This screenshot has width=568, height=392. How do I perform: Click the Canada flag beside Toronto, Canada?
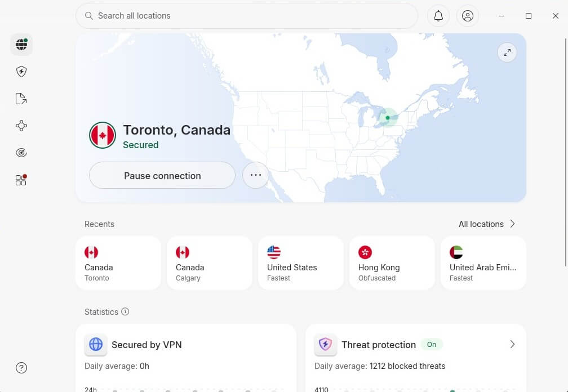[x=103, y=135]
